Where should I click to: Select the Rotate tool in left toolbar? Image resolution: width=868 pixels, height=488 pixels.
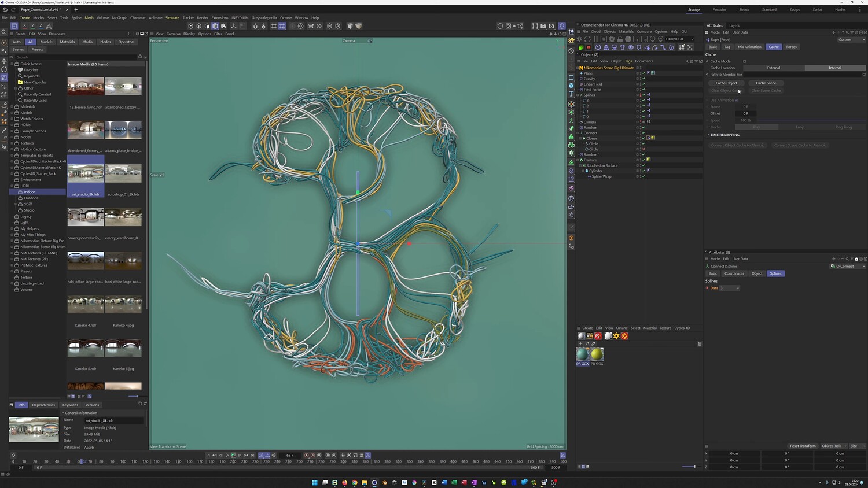[4, 69]
